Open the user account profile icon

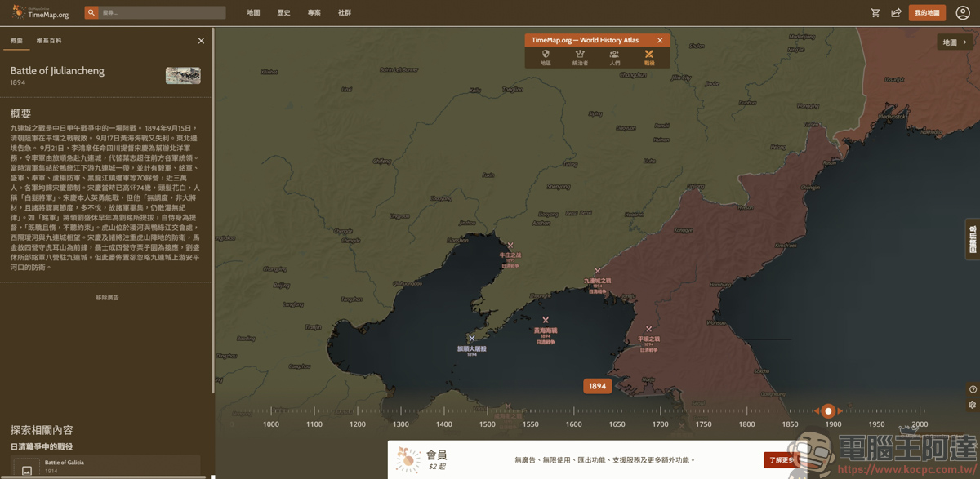click(963, 13)
